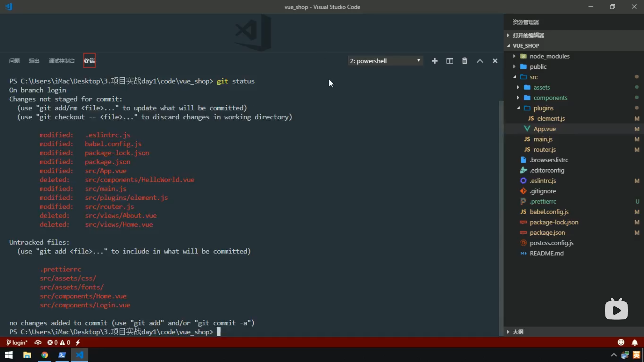Click the Vue icon beside App.vue
Image resolution: width=644 pixels, height=362 pixels.
point(527,129)
